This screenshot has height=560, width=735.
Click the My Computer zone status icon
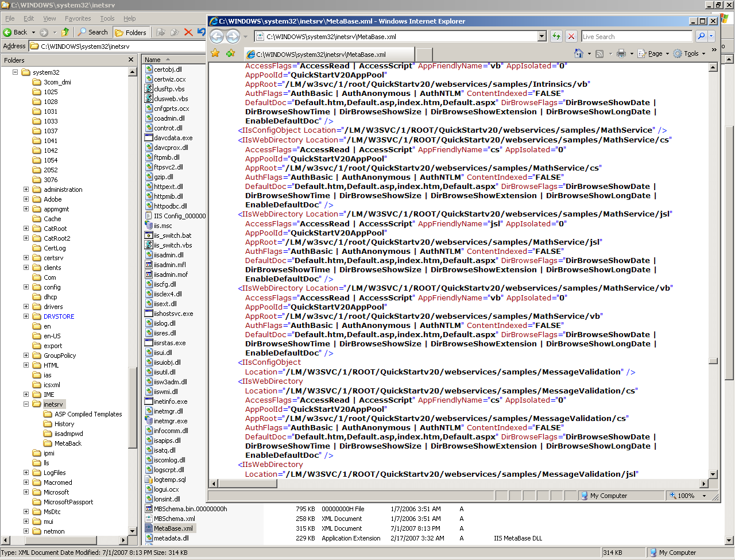585,496
